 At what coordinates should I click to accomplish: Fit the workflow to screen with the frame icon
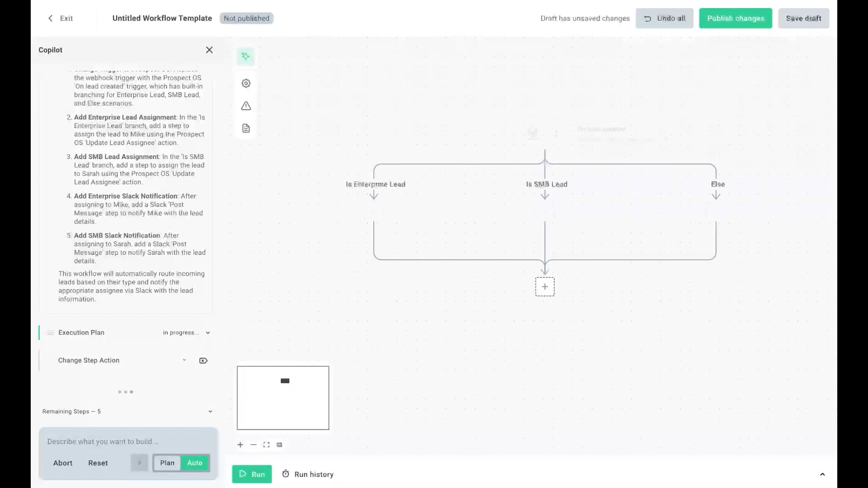coord(266,445)
